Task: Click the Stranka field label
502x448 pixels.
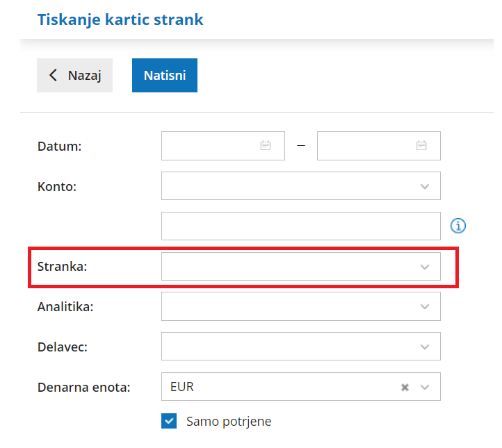Action: click(x=62, y=267)
